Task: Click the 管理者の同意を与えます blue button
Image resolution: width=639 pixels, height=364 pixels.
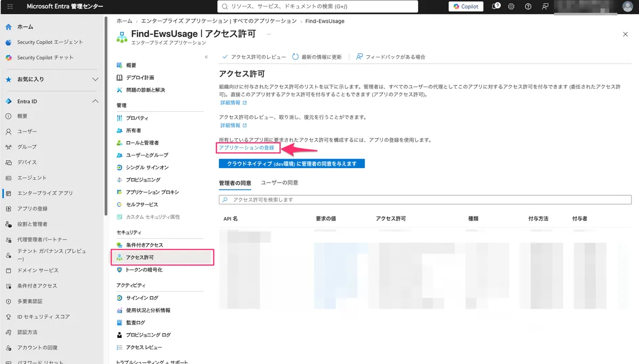Action: tap(292, 163)
